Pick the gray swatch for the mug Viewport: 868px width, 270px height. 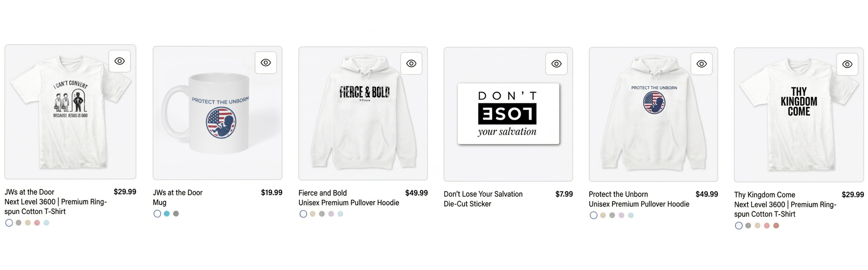click(176, 214)
